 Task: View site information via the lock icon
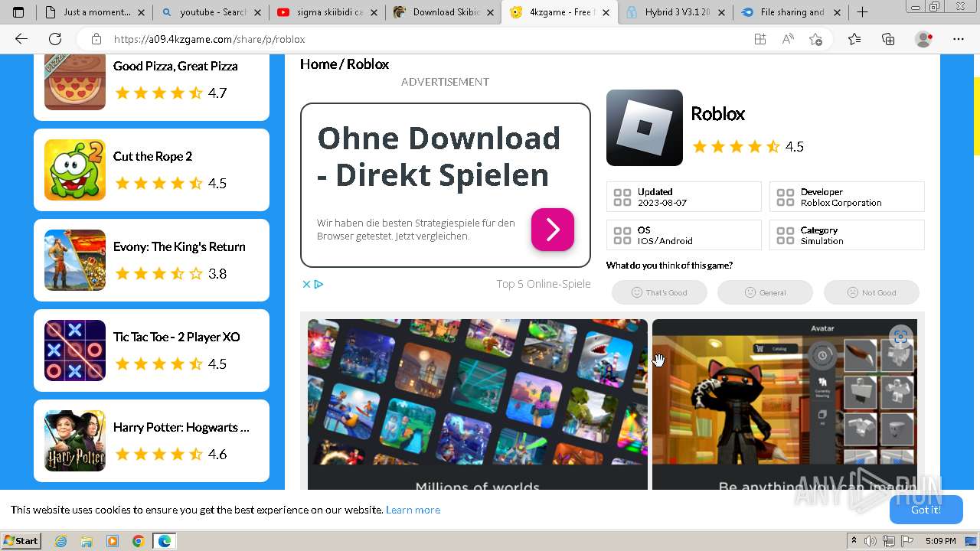96,39
